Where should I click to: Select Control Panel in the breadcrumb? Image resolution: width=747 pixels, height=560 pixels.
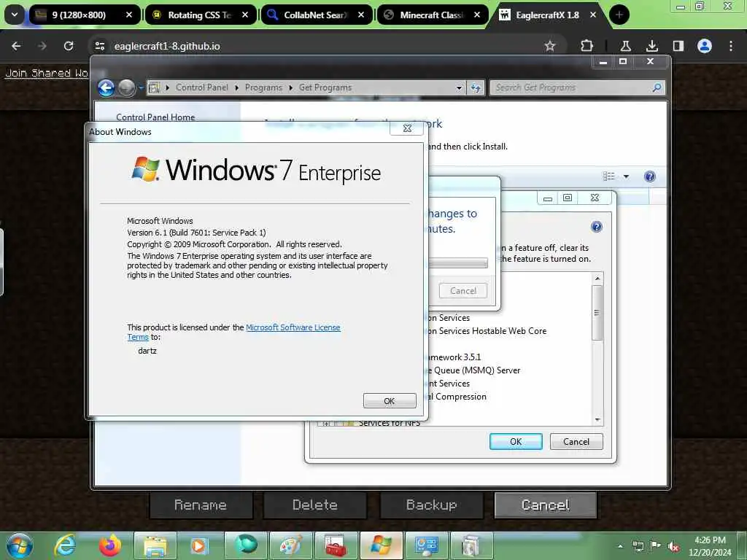(202, 87)
